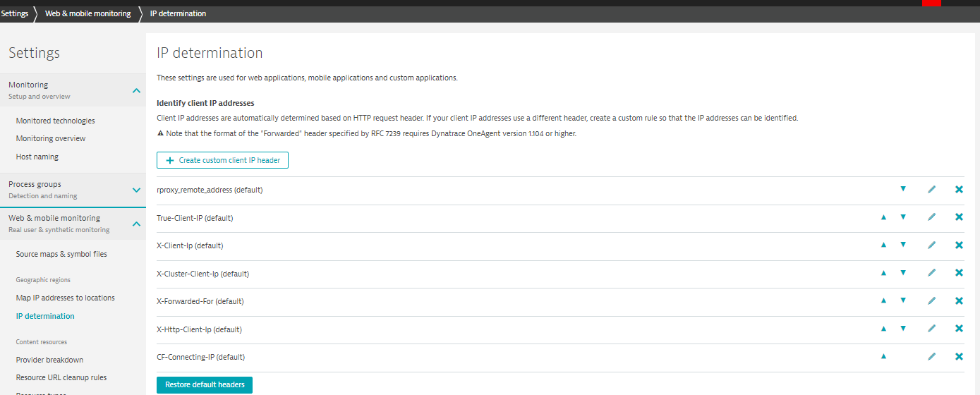
Task: Move rproxy_remote_address header down
Action: (x=903, y=189)
